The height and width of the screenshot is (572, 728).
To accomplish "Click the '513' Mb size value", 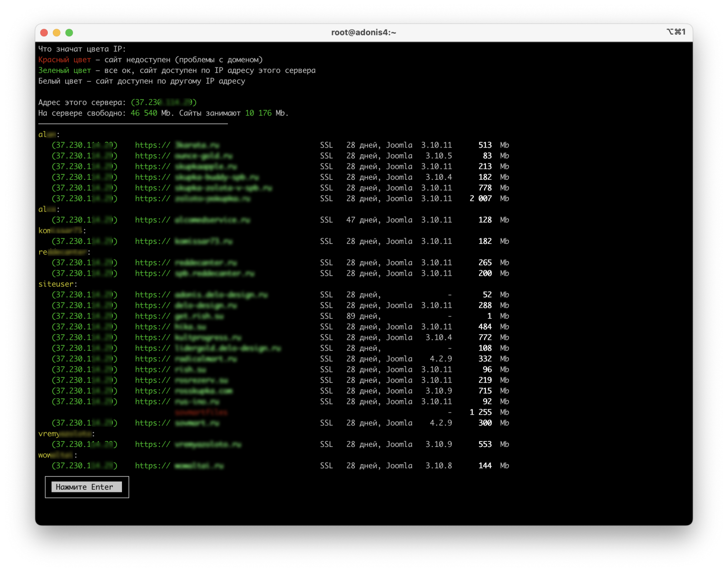I will point(485,145).
